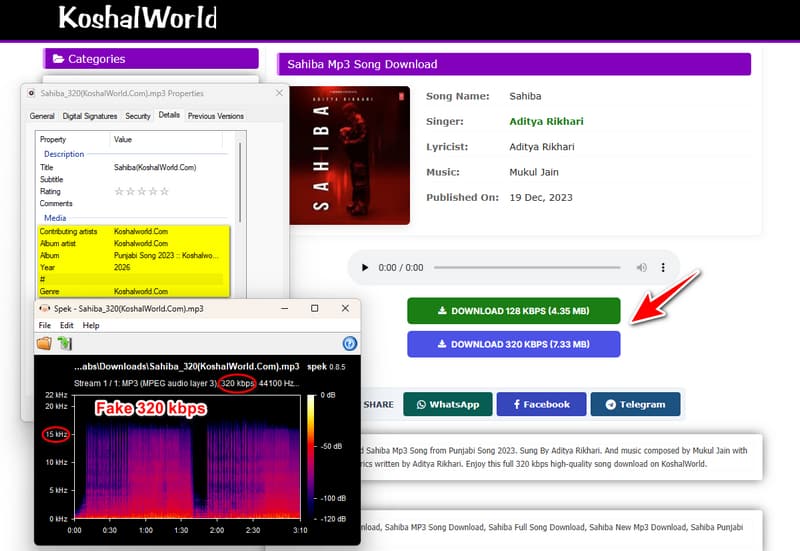Switch to Digital Signatures tab
Viewport: 800px width, 551px height.
pyautogui.click(x=90, y=116)
